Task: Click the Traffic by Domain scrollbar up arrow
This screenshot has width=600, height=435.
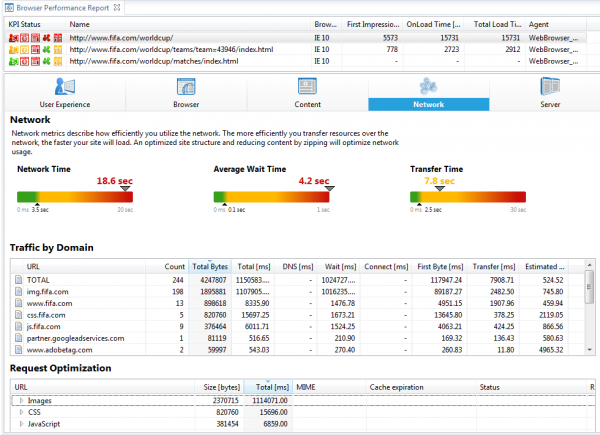Action: point(590,265)
